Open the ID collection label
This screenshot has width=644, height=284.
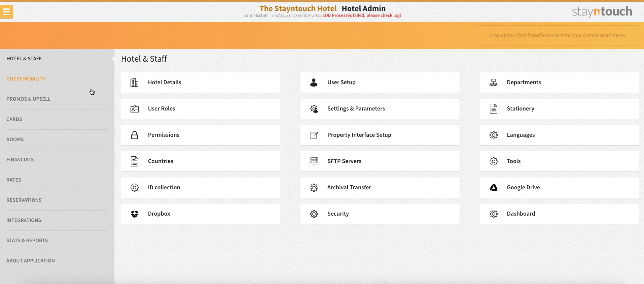coord(164,187)
